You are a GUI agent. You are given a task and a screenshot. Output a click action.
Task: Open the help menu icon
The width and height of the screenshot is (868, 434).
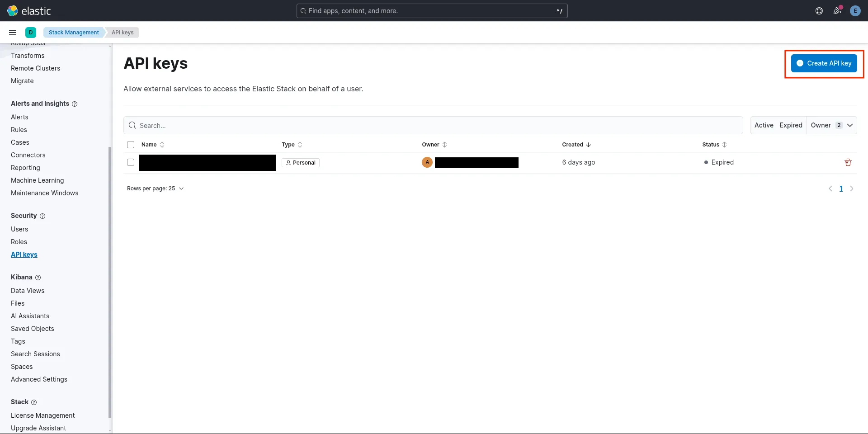(819, 11)
